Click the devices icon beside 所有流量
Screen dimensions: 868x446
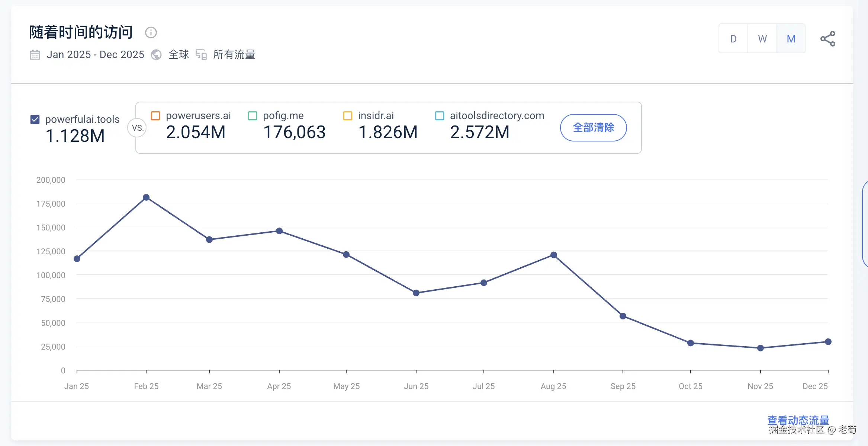click(201, 55)
